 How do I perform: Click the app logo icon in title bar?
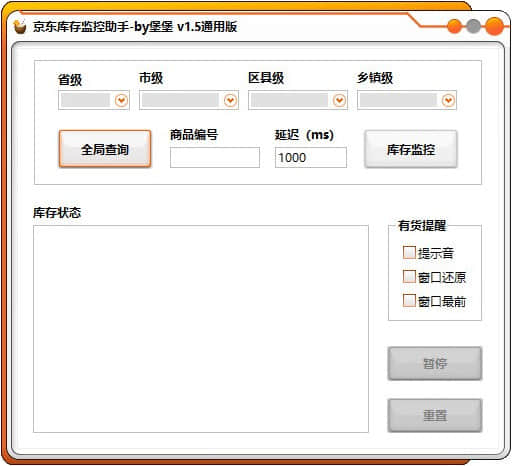tap(20, 27)
